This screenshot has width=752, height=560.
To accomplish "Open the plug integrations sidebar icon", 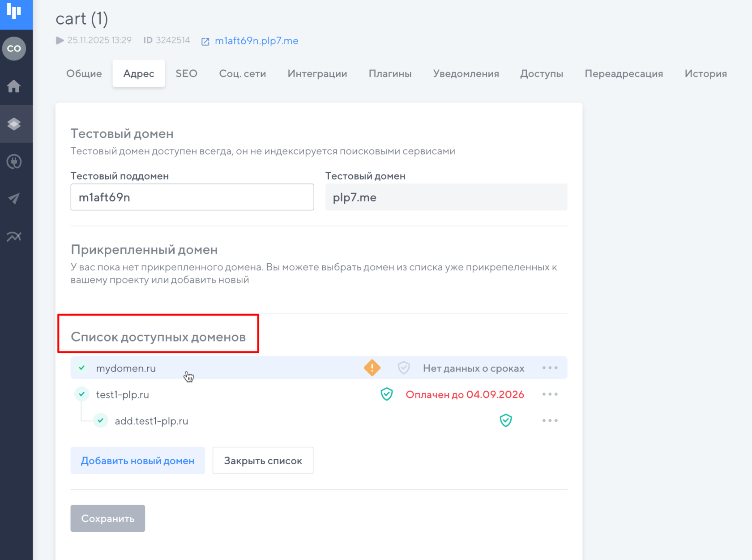I will pos(14,162).
